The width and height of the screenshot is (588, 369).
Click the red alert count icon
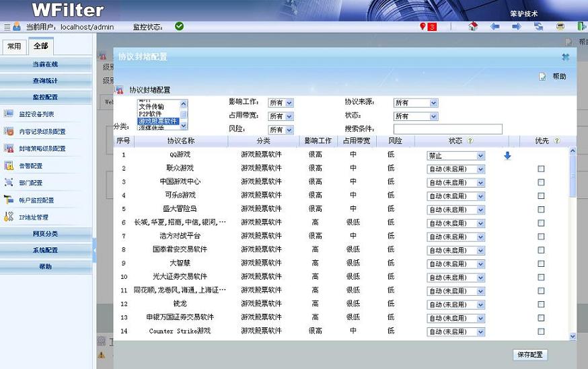pos(428,27)
